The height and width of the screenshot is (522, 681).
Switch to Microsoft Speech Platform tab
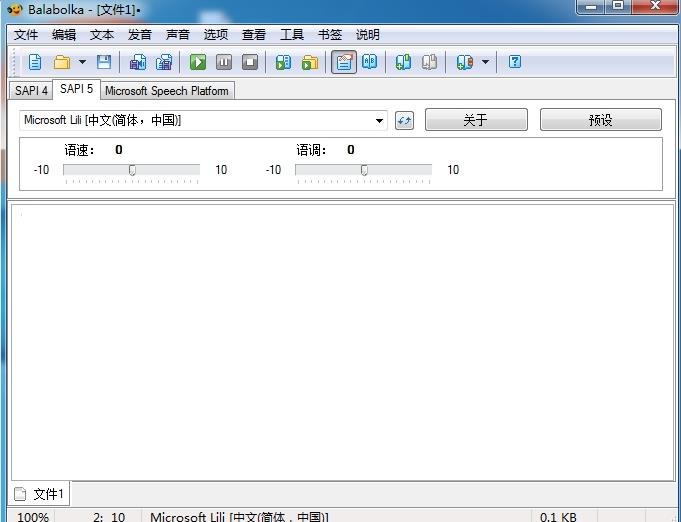[167, 91]
